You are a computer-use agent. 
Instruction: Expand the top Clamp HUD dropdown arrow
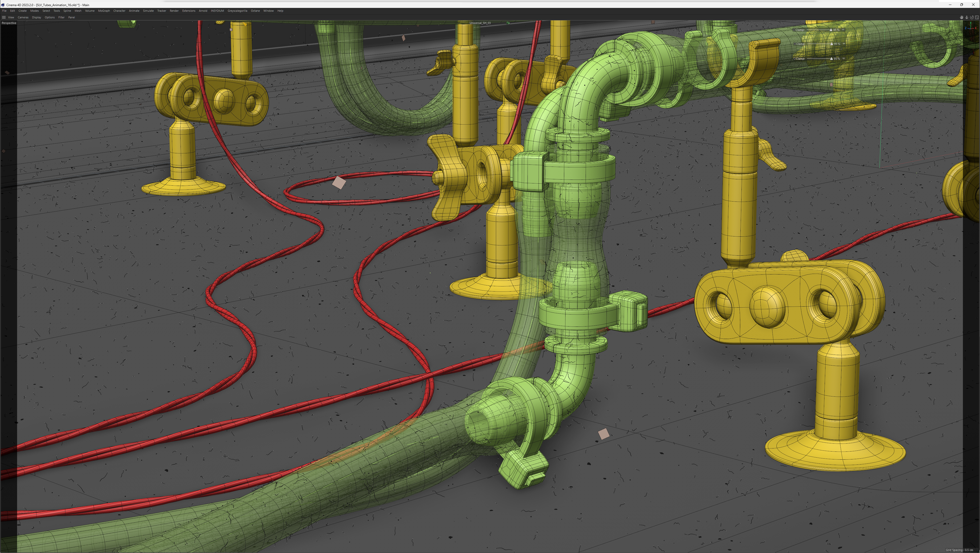(843, 30)
